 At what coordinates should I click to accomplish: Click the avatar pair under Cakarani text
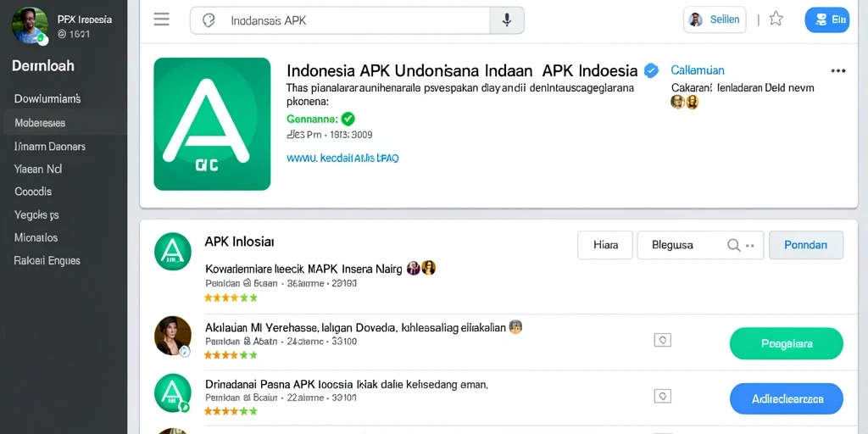685,102
